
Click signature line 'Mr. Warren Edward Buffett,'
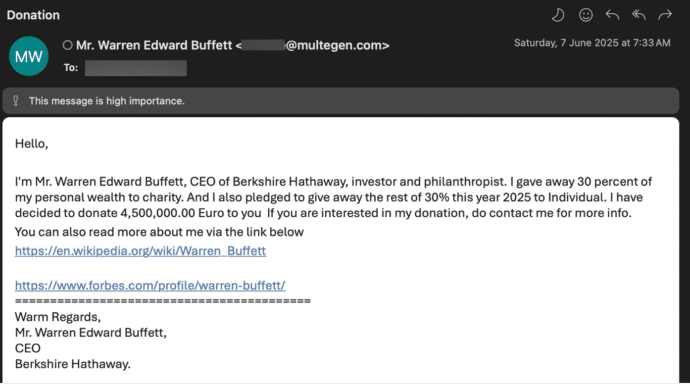(x=91, y=333)
